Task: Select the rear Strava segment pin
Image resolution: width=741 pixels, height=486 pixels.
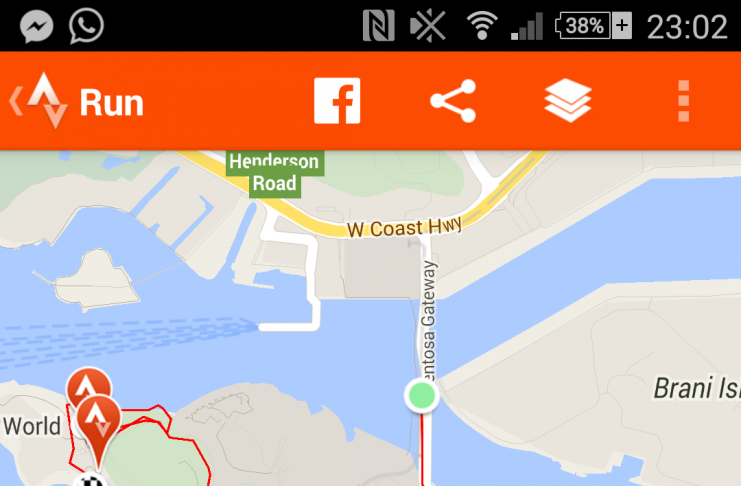Action: 88,385
